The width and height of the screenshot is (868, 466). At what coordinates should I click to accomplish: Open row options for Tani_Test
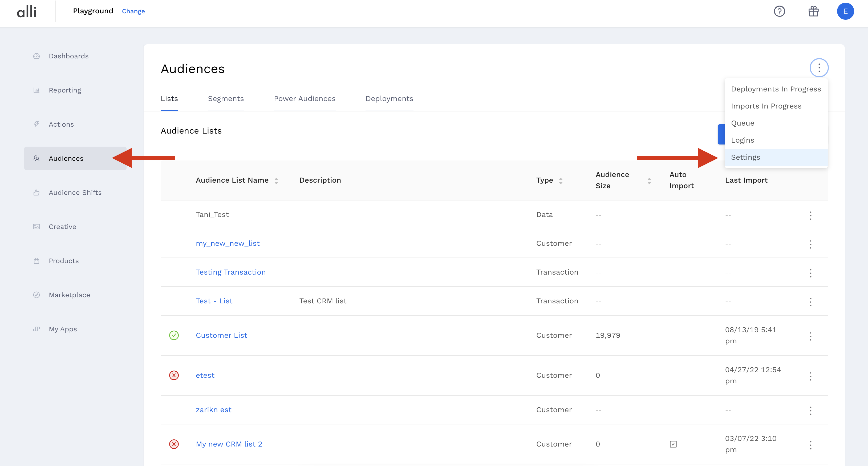[810, 215]
